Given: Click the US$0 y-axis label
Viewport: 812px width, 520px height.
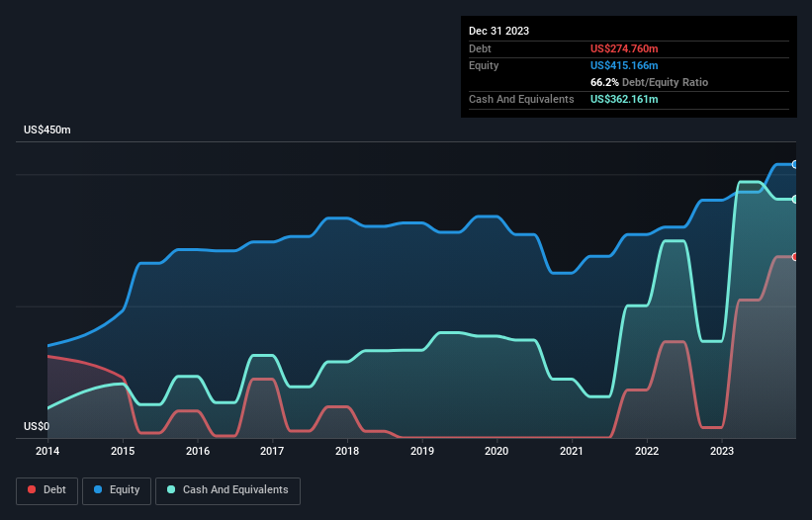Looking at the screenshot, I should pyautogui.click(x=37, y=426).
